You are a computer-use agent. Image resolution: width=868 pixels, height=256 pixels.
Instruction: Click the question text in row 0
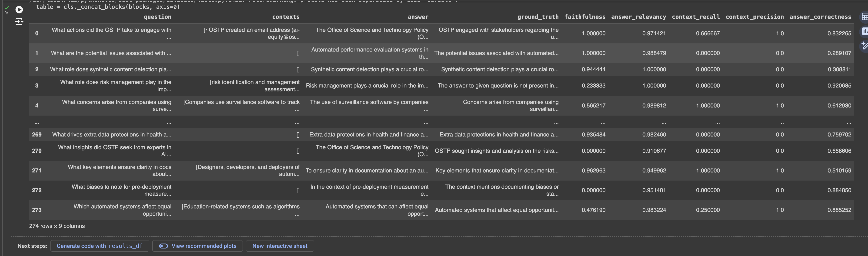click(112, 33)
